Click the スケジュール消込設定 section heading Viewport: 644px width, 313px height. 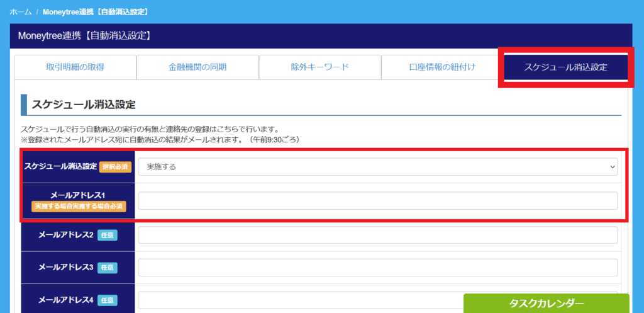[x=84, y=105]
